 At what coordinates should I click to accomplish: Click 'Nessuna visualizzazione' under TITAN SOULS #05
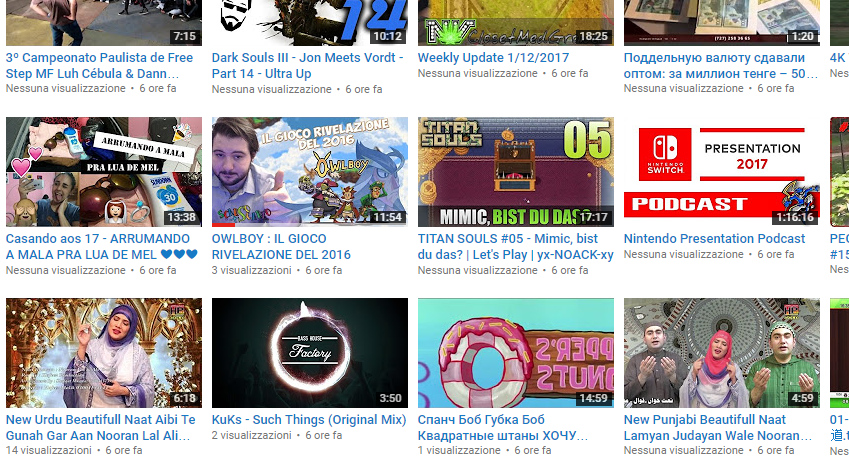478,270
